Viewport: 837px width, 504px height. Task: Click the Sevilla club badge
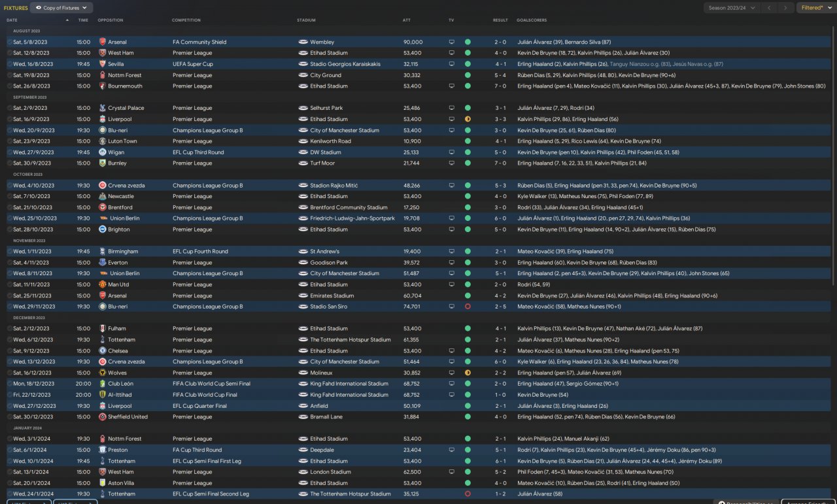102,64
